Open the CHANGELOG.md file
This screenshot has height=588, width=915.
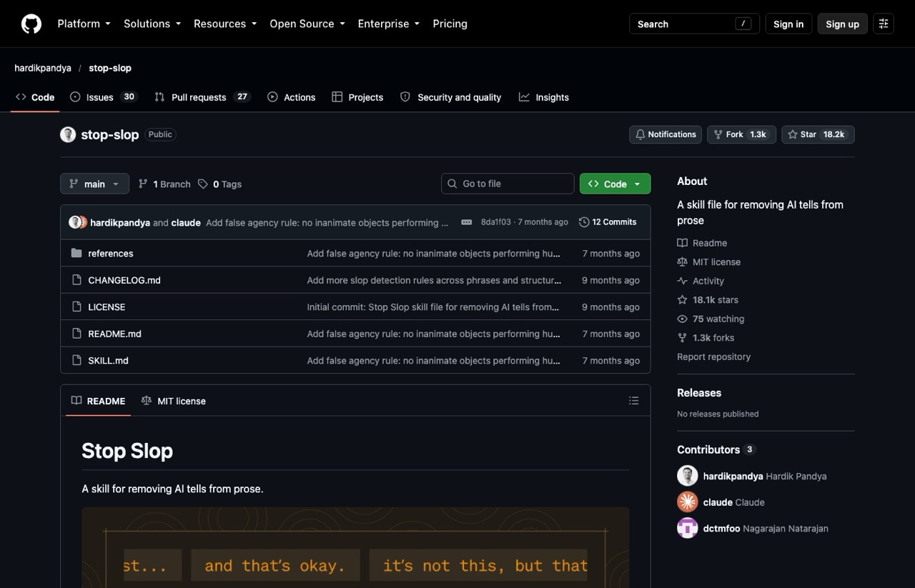(x=124, y=280)
